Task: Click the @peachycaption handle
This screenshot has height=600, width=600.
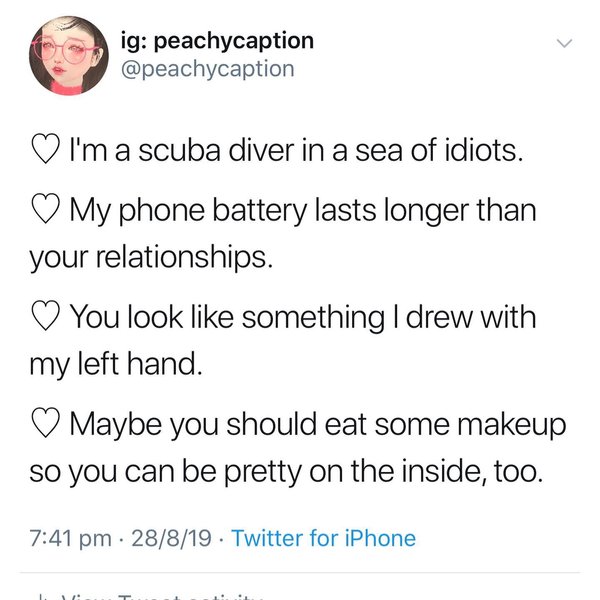Action: 206,68
